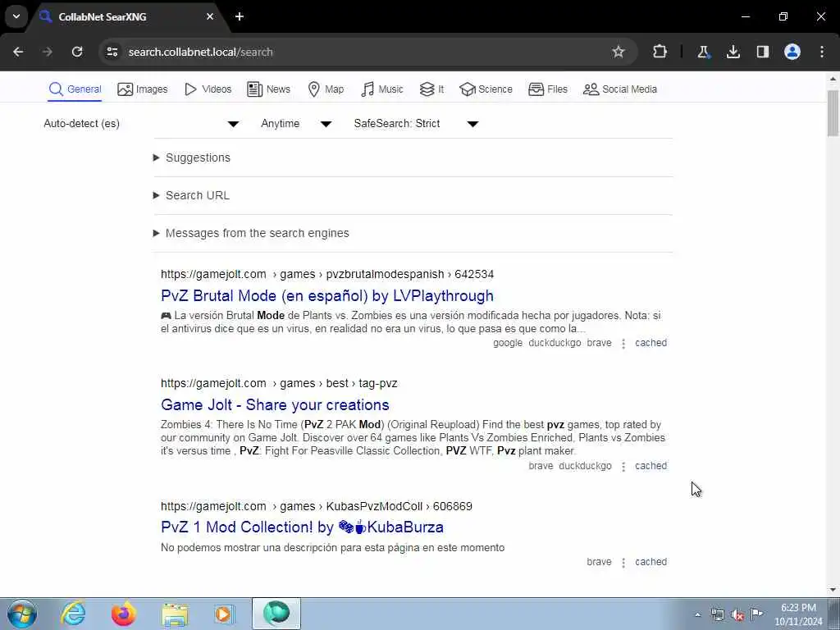
Task: Open more options dots for Mod Collection result
Action: [x=623, y=563]
